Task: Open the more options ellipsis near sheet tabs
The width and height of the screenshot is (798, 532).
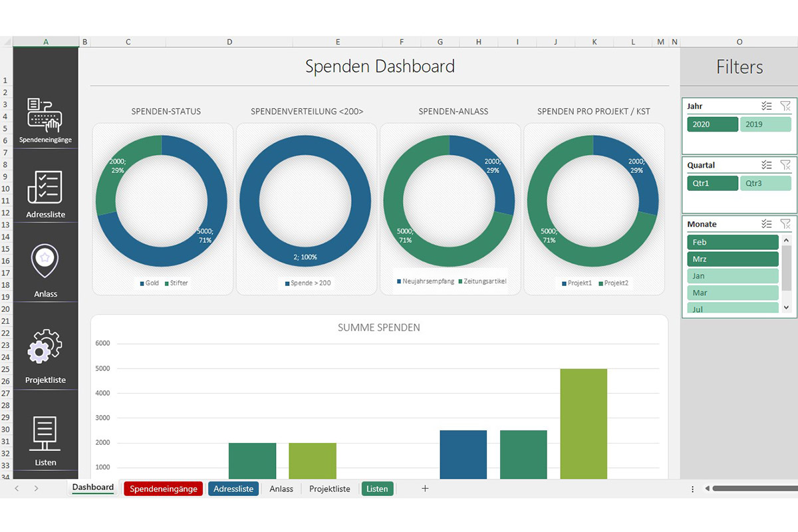Action: 692,488
